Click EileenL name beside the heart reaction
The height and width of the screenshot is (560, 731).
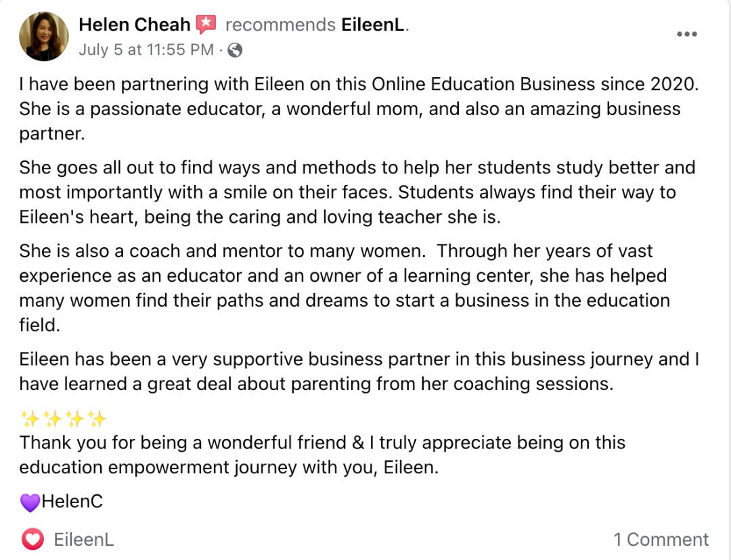click(x=83, y=540)
